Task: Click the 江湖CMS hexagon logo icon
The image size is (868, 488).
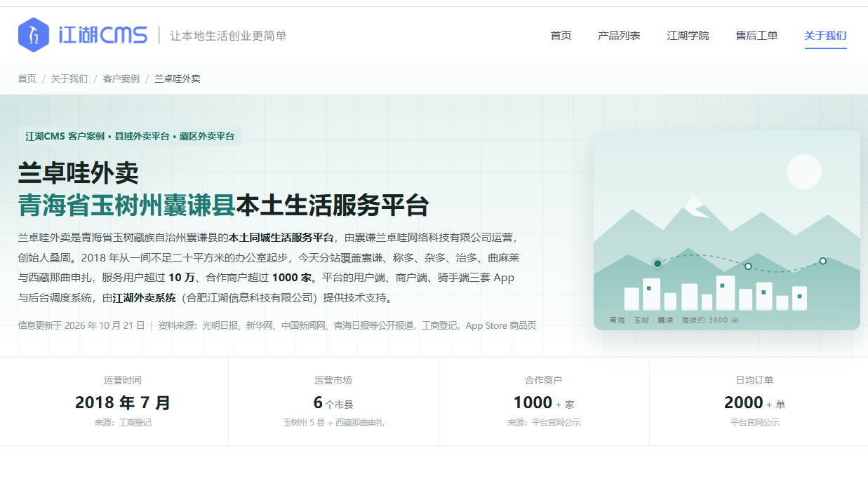Action: click(34, 35)
